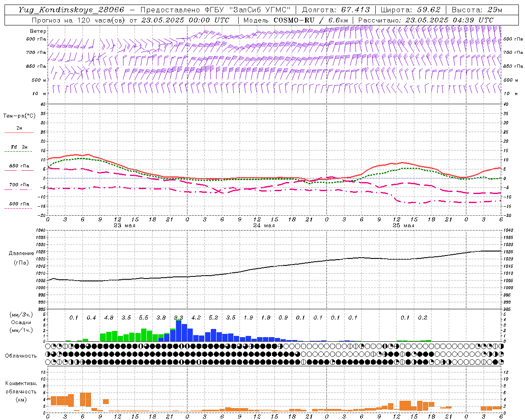
Task: Click the Тем-ра(°C) axis label
Action: (x=19, y=116)
